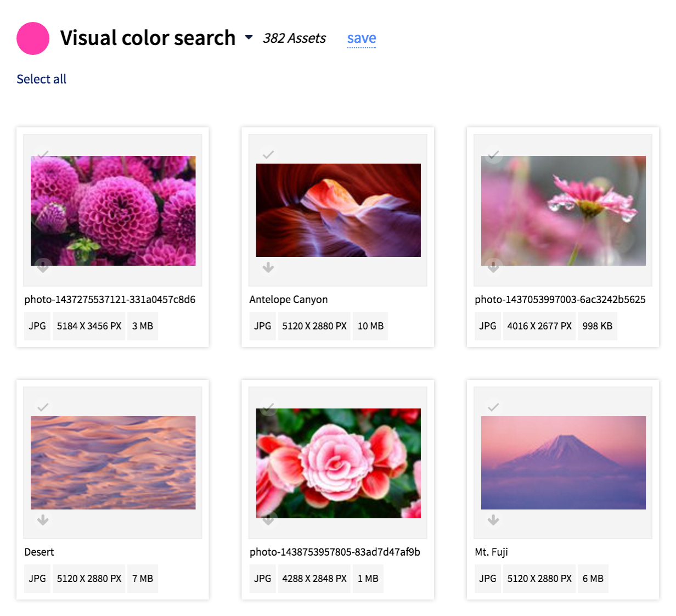
Task: Tick the select checkmark on Mt. Fuji card
Action: coord(493,407)
